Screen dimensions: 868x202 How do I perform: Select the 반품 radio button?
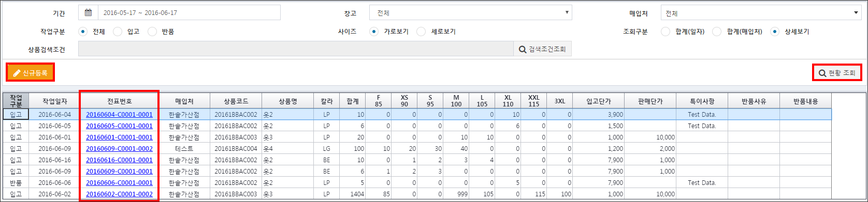(x=152, y=32)
